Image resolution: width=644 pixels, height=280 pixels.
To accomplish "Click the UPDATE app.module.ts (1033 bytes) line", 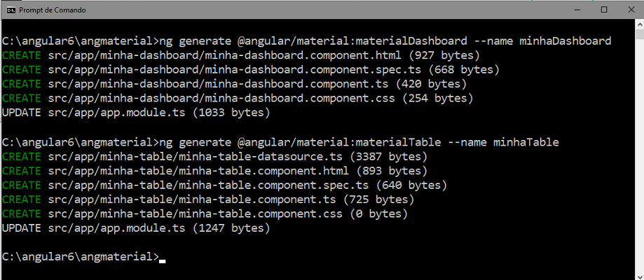I will (136, 113).
